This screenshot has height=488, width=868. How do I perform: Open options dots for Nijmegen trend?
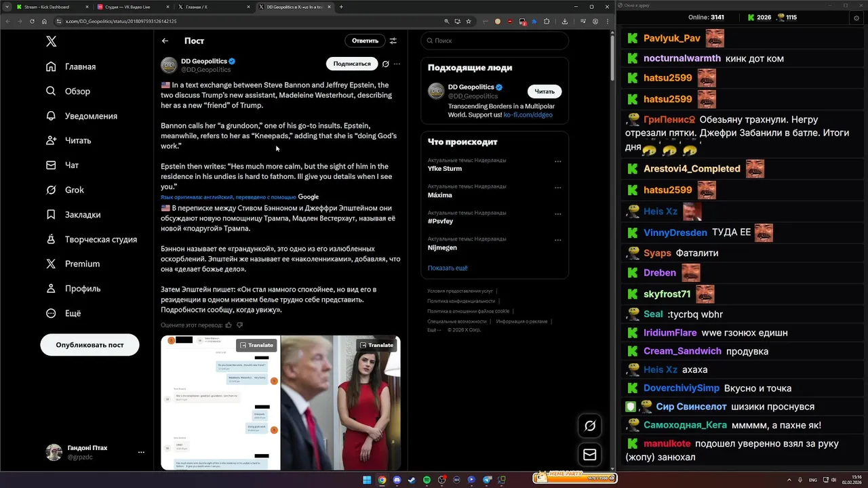(x=558, y=240)
